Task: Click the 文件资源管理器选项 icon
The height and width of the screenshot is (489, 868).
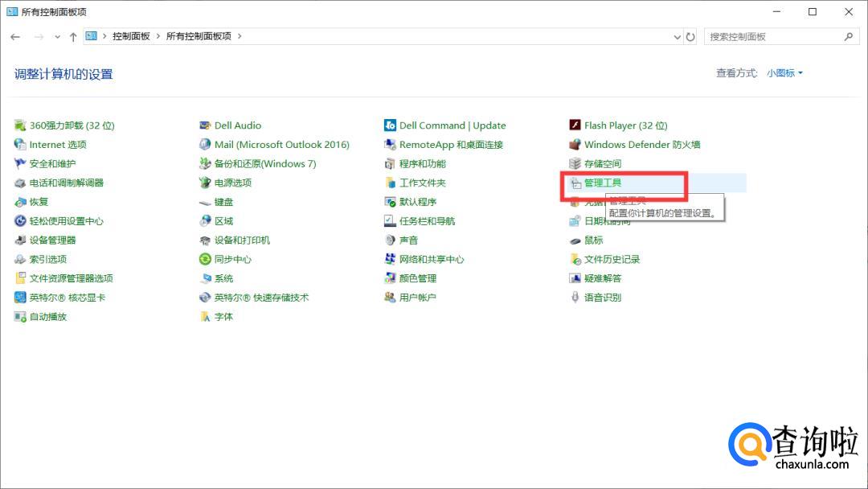Action: coord(20,278)
